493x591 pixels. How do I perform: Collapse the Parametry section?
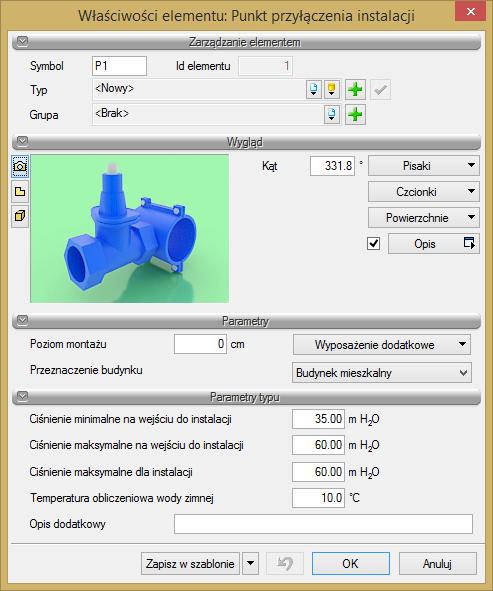(23, 320)
